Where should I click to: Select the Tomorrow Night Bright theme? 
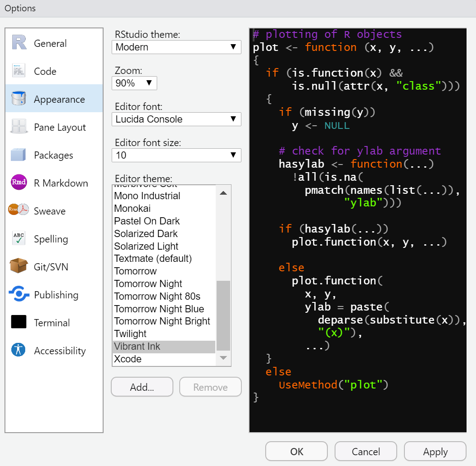164,321
